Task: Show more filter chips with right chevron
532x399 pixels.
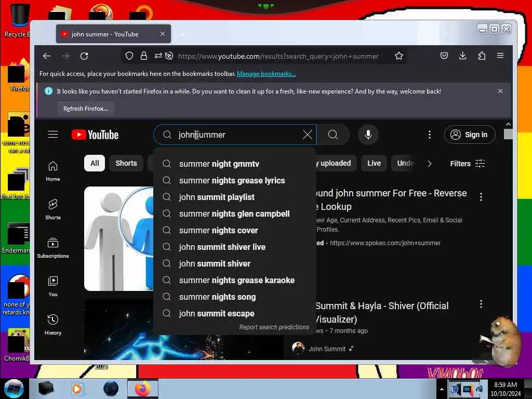Action: pos(430,164)
